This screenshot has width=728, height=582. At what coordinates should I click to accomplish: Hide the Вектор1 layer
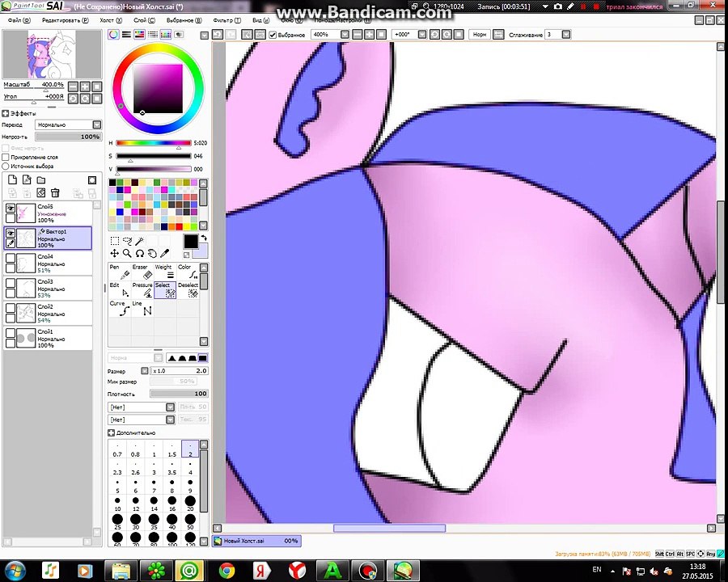pyautogui.click(x=11, y=234)
